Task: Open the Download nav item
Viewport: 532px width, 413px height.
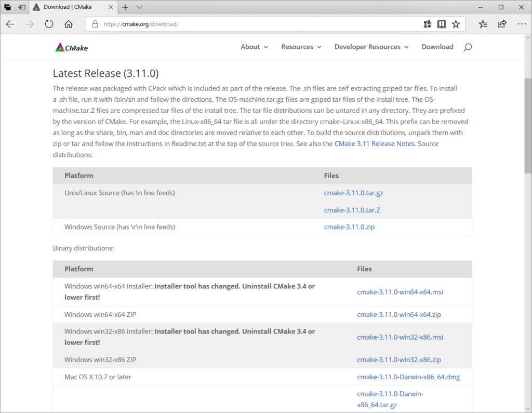Action: (x=437, y=47)
